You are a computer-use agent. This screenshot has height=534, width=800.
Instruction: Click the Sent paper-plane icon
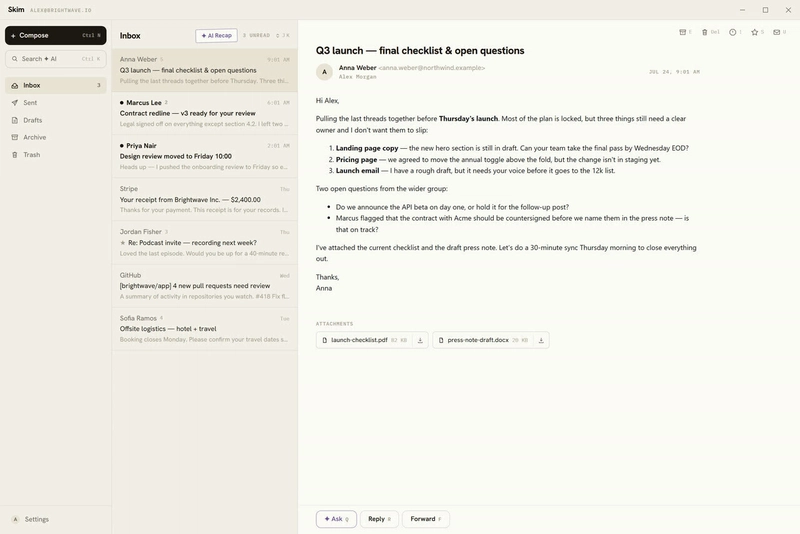coord(15,103)
